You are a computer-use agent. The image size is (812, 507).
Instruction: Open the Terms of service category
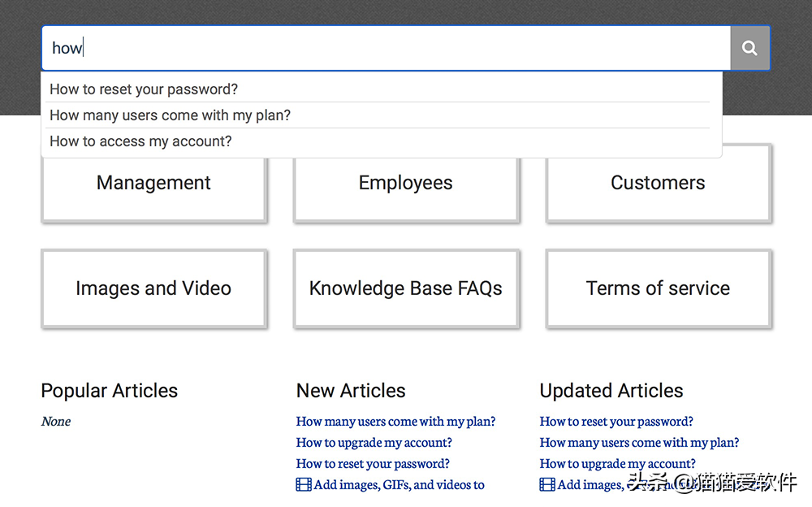pos(659,288)
